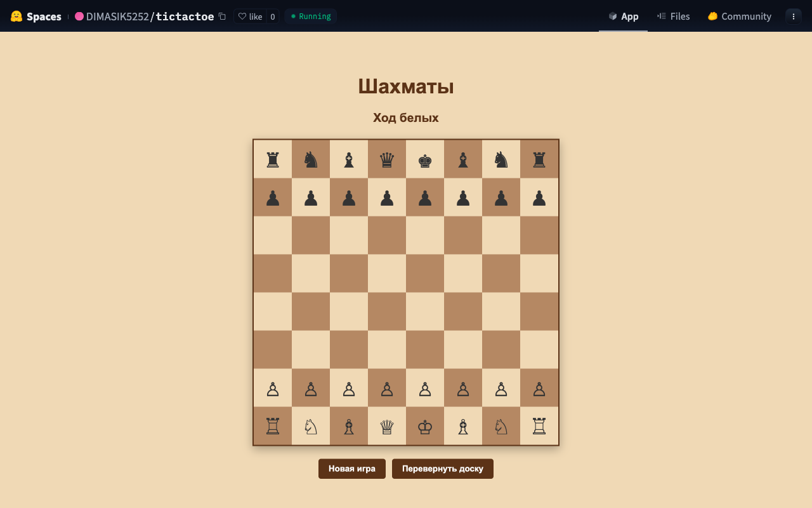
Task: Select the white queen piece
Action: coord(387,426)
